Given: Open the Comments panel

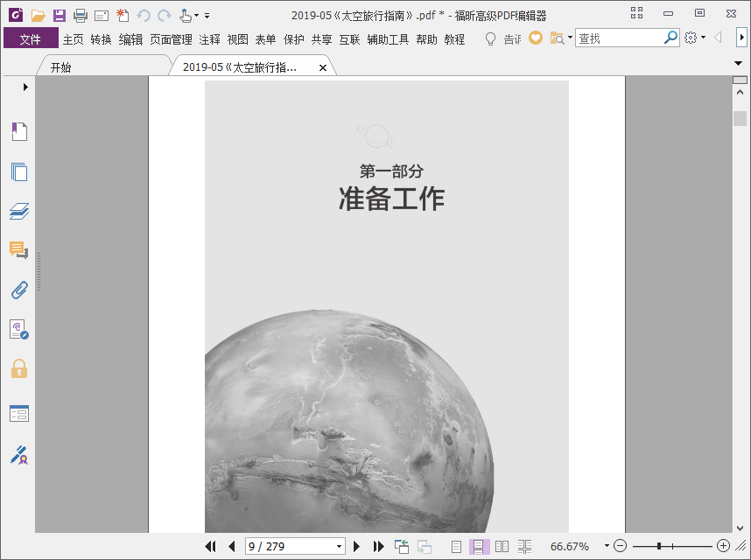Looking at the screenshot, I should click(x=19, y=250).
